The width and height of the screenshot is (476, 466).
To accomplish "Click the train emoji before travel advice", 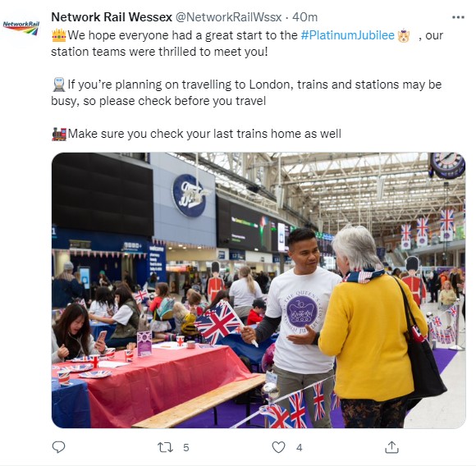I will click(59, 85).
